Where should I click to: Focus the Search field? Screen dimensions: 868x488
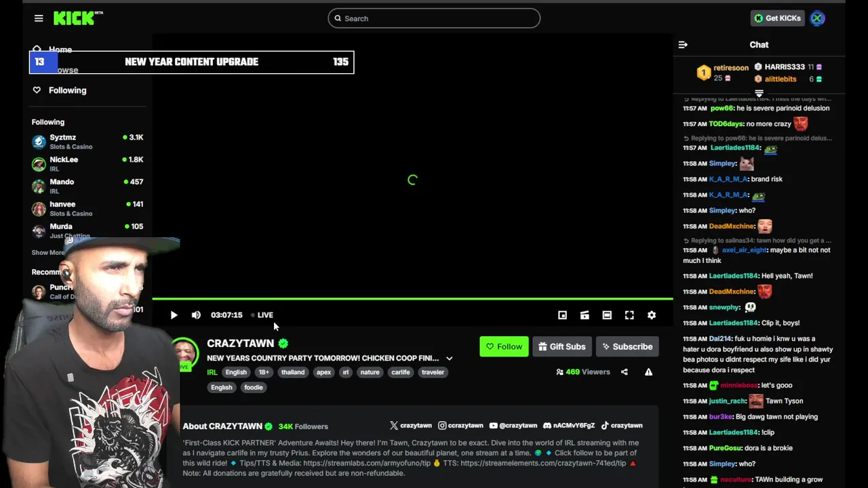pos(434,18)
